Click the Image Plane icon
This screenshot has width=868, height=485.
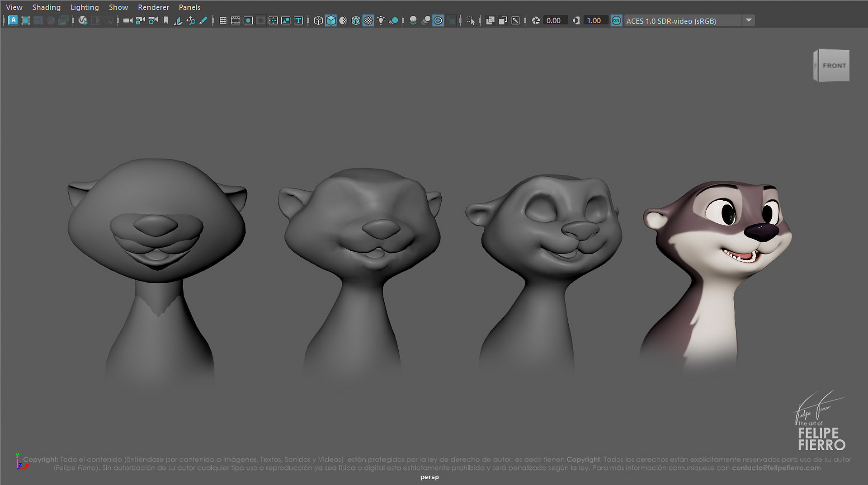(178, 20)
